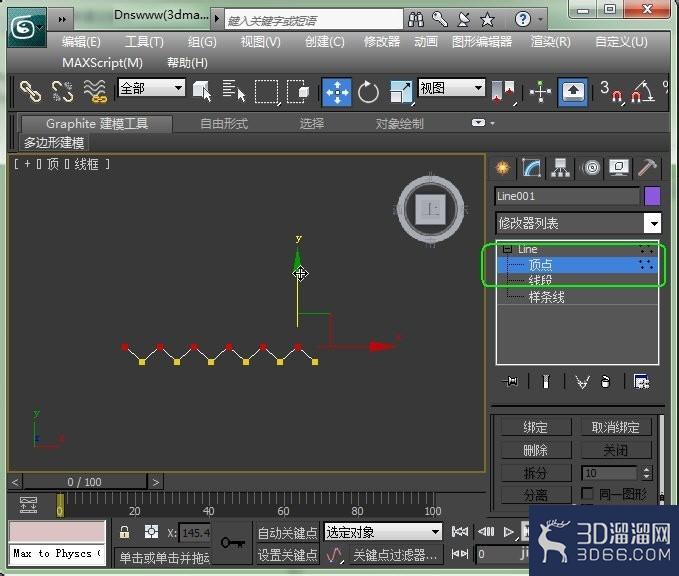Activate the Select Object tool
Viewport: 679px width, 576px height.
click(202, 92)
